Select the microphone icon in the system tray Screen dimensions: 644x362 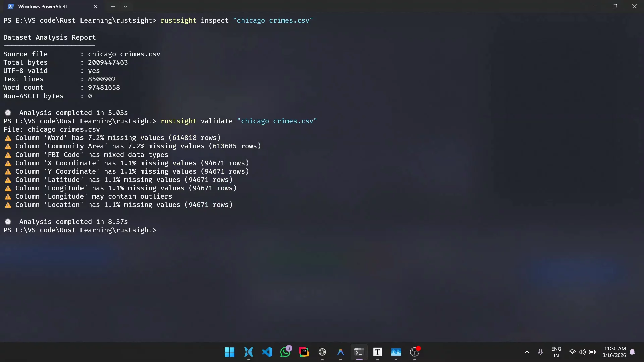(540, 352)
